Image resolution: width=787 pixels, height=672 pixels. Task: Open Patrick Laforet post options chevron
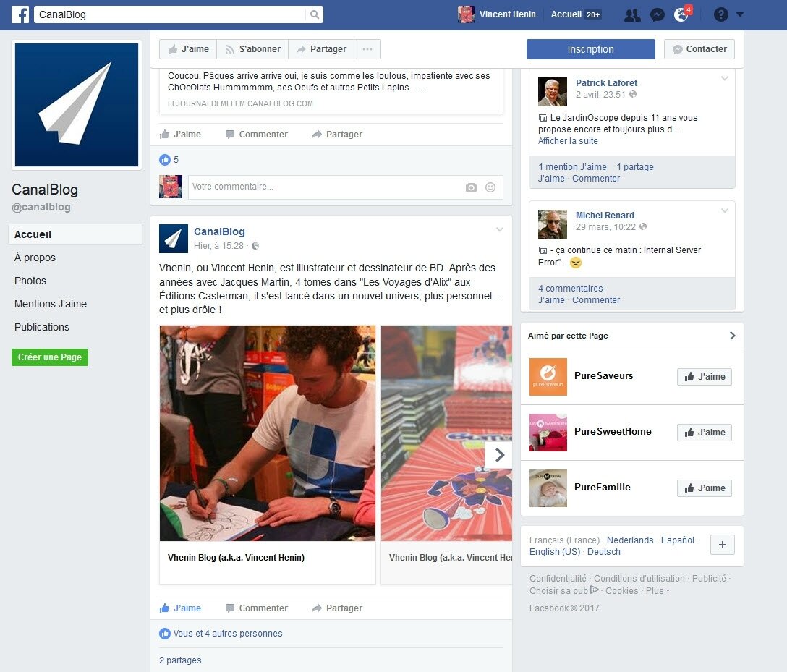coord(724,78)
